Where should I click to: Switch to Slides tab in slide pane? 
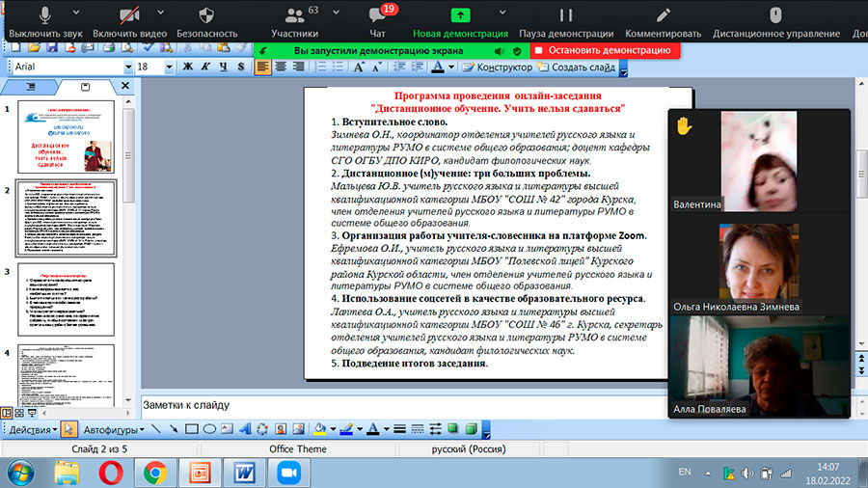[85, 87]
